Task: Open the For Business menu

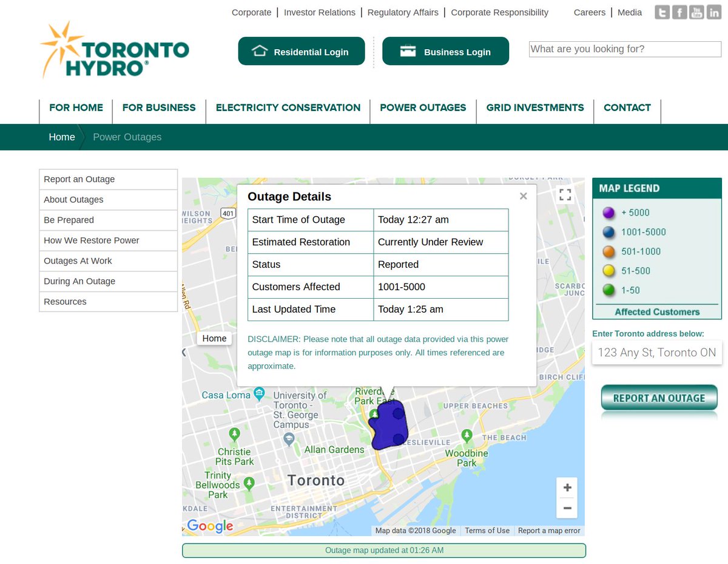Action: point(159,107)
